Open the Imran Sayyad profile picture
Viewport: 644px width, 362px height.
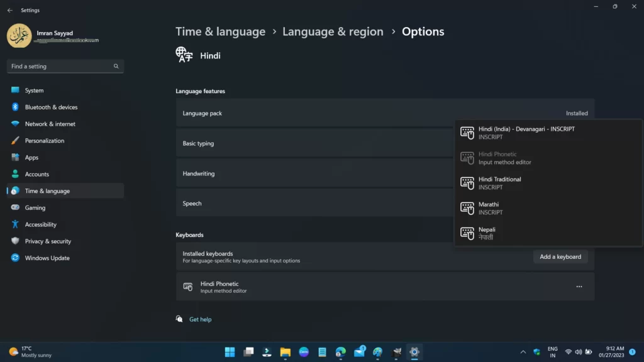click(19, 36)
